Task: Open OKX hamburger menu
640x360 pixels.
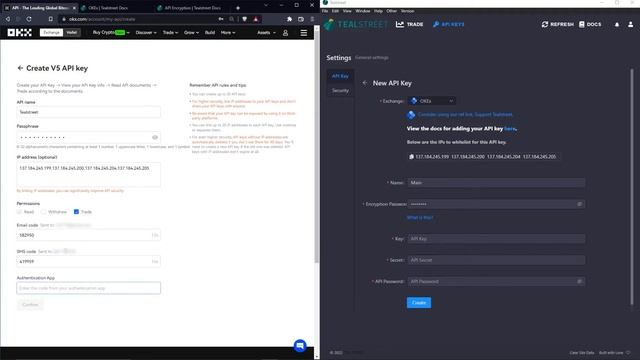Action: (304, 33)
